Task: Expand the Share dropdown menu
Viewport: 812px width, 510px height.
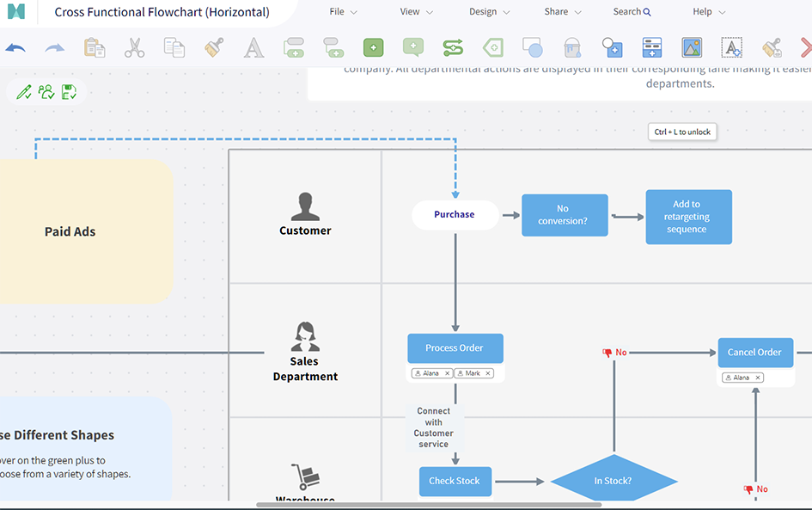Action: pos(562,12)
